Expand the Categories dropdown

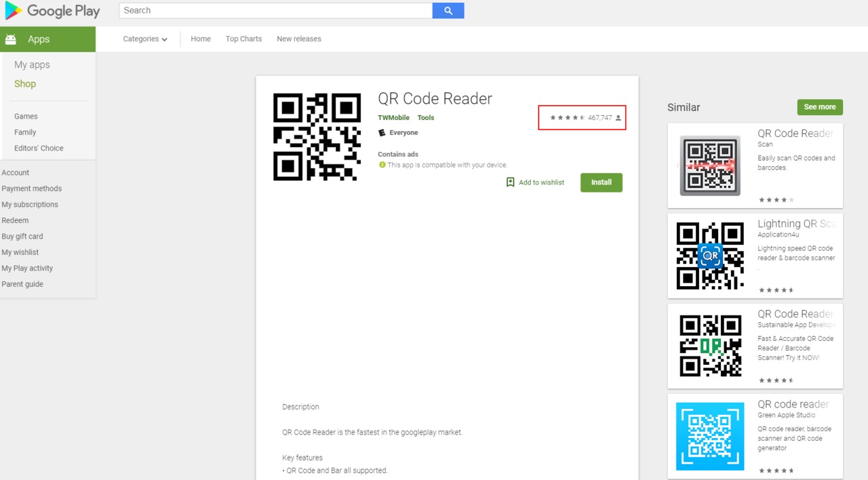click(145, 39)
